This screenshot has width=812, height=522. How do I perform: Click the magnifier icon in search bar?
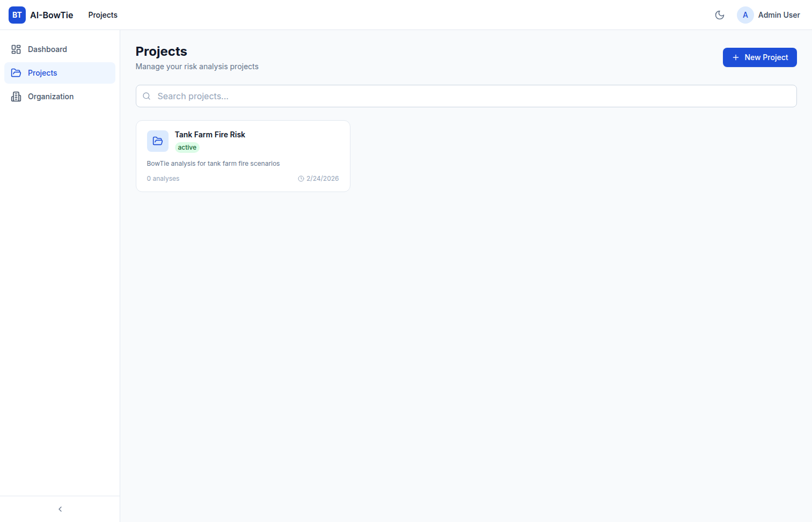pyautogui.click(x=147, y=96)
